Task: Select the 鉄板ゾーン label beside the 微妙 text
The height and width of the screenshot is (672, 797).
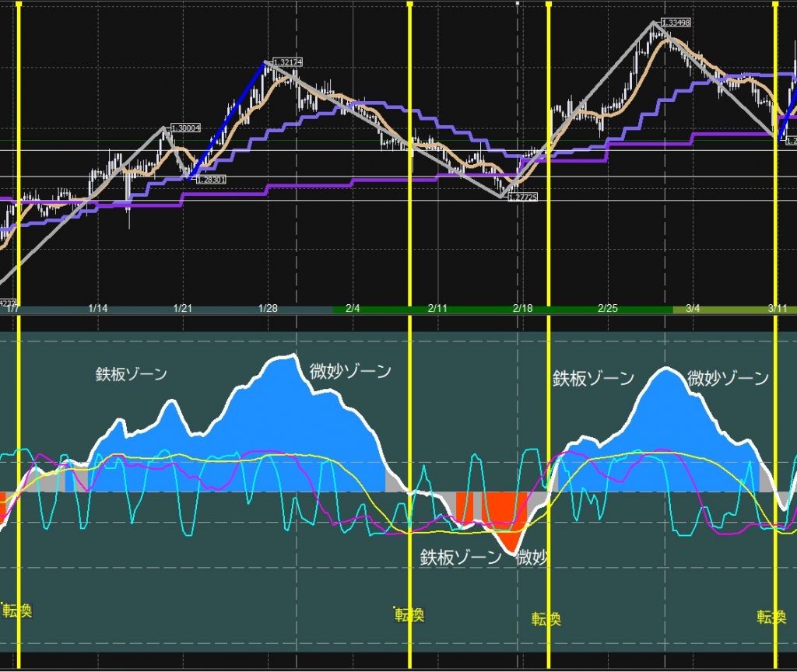Action: click(x=461, y=558)
